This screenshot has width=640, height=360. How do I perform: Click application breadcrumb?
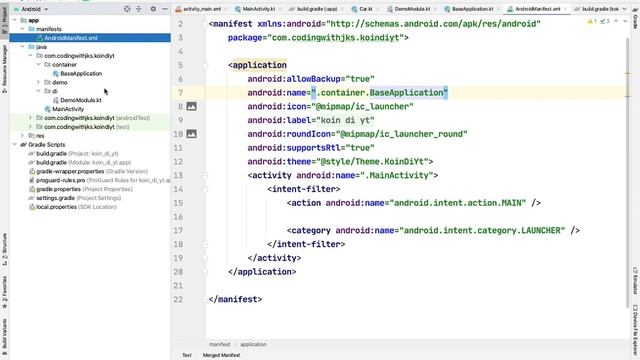click(253, 344)
